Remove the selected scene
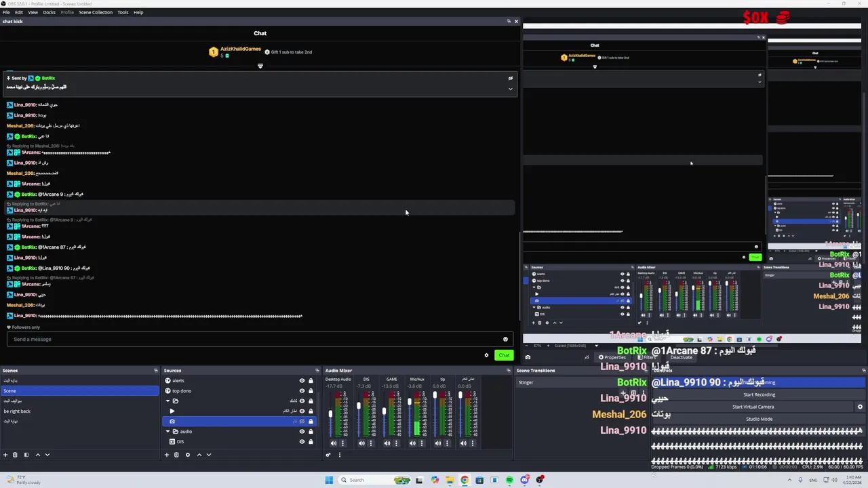The image size is (868, 488). coord(15,455)
